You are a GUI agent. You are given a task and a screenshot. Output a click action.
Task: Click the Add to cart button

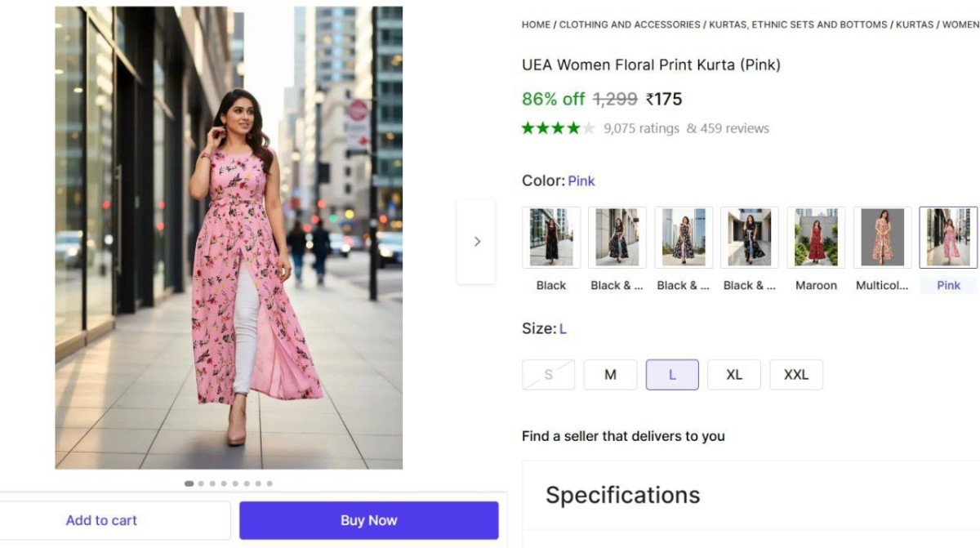point(101,520)
